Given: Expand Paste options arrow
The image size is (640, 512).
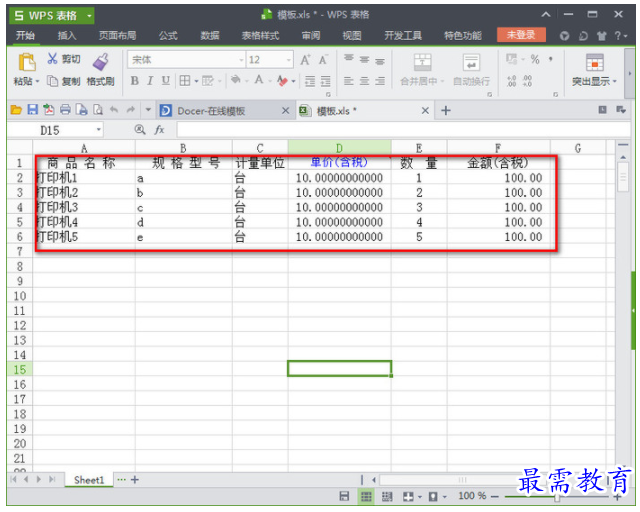Looking at the screenshot, I should (38, 81).
